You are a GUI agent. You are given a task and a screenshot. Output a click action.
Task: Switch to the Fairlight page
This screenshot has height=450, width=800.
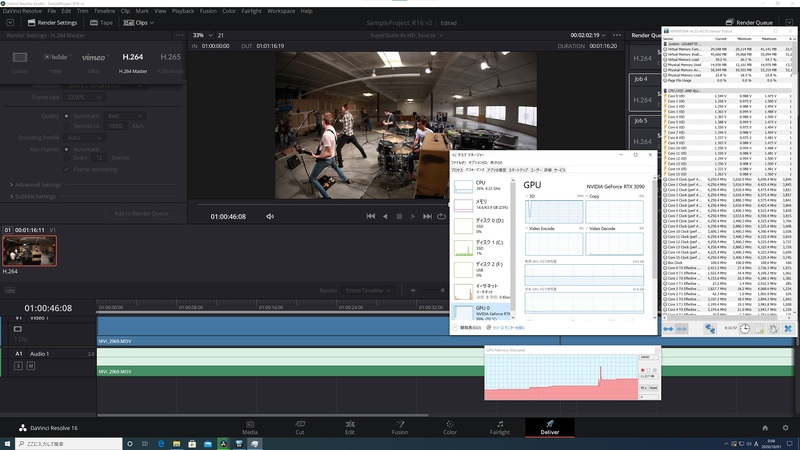coord(499,428)
